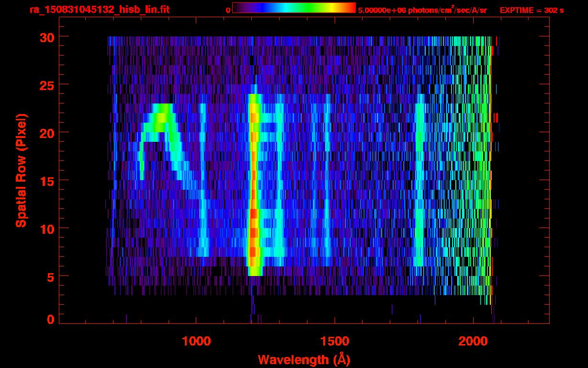Click the 5.00000e+06 photons/cm²/sec/A/sr label
The height and width of the screenshot is (368, 588).
[422, 10]
